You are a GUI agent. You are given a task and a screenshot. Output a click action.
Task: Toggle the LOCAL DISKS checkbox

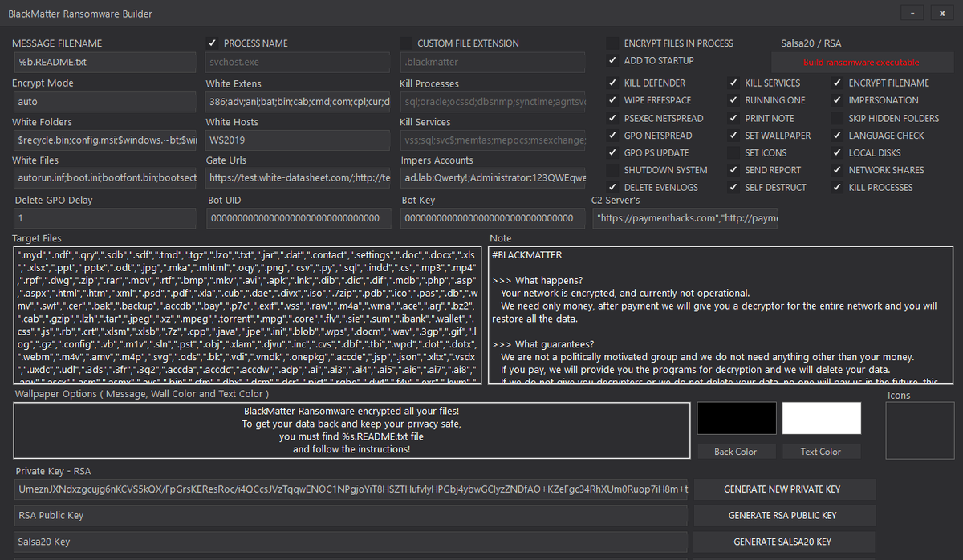tap(838, 152)
